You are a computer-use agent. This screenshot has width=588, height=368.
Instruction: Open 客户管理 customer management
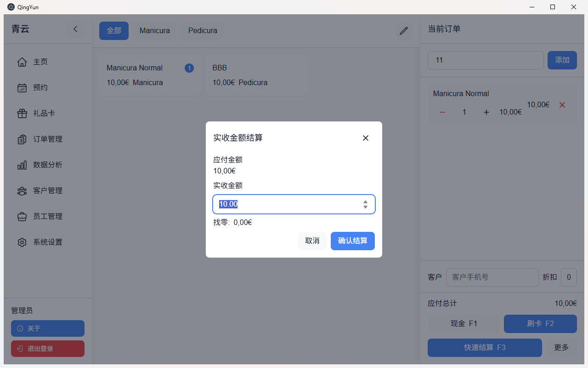click(48, 190)
